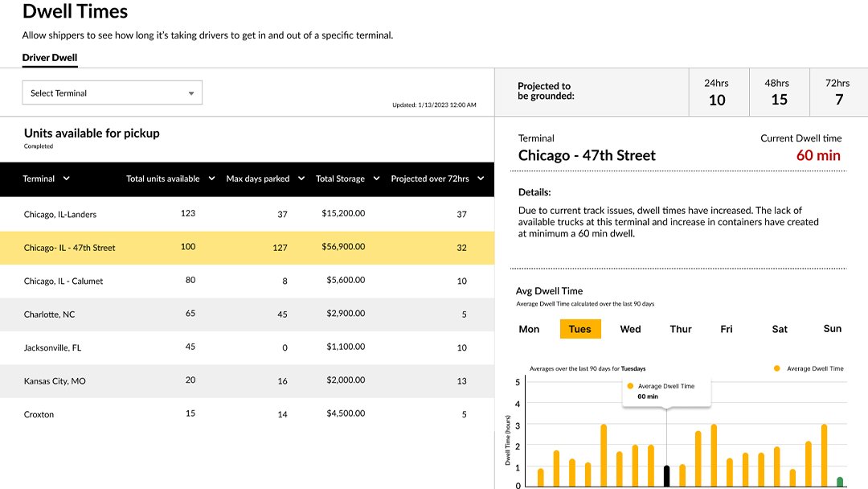Screen dimensions: 868x489
Task: View Sat average dwell time
Action: (x=780, y=329)
